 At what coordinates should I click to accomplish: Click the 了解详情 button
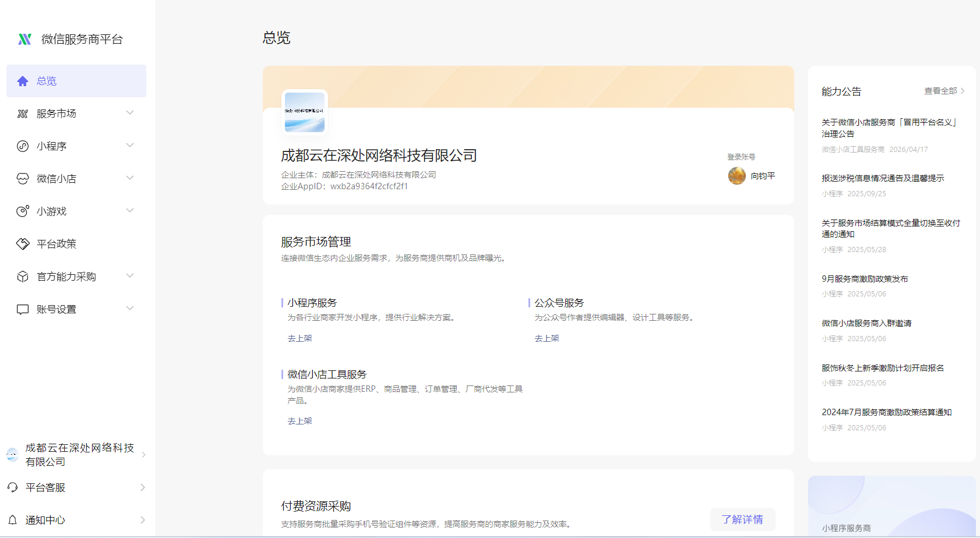coord(742,519)
